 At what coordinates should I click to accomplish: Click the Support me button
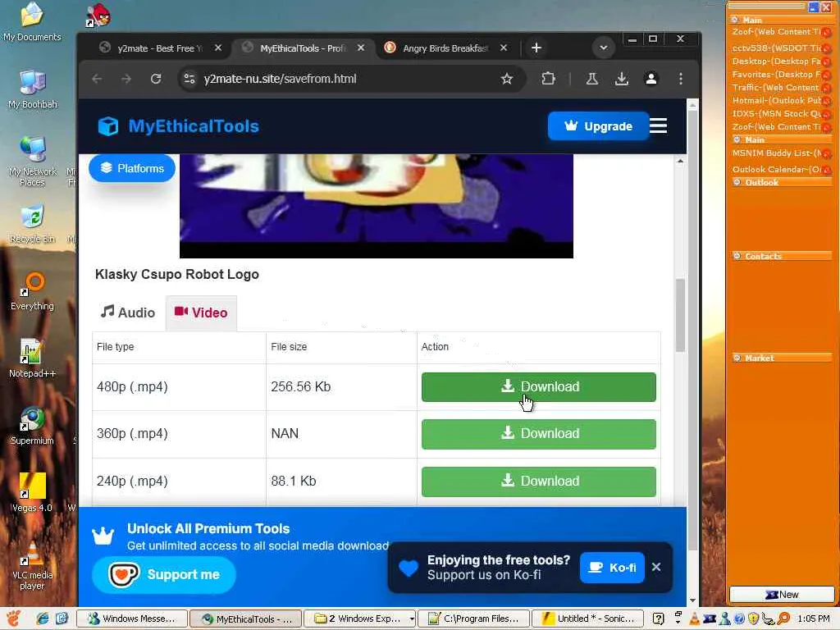tap(164, 575)
